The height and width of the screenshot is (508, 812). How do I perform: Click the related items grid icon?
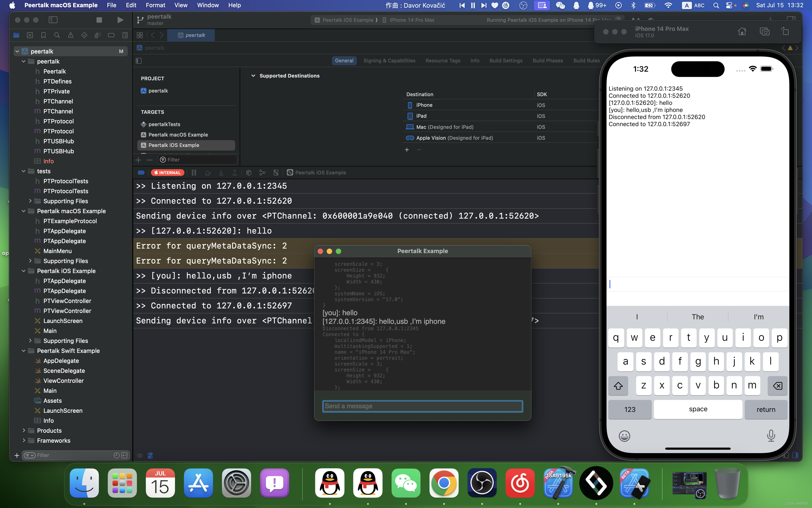(140, 35)
